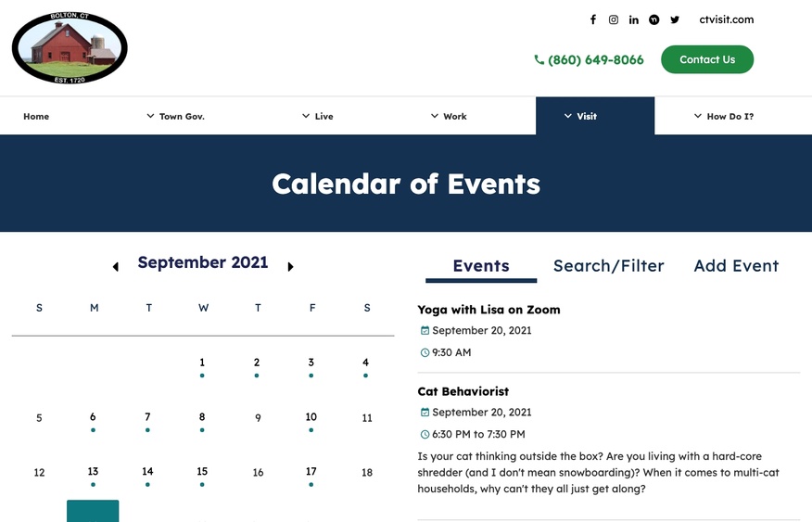The height and width of the screenshot is (522, 812).
Task: Open the How Do I? menu label
Action: [730, 117]
